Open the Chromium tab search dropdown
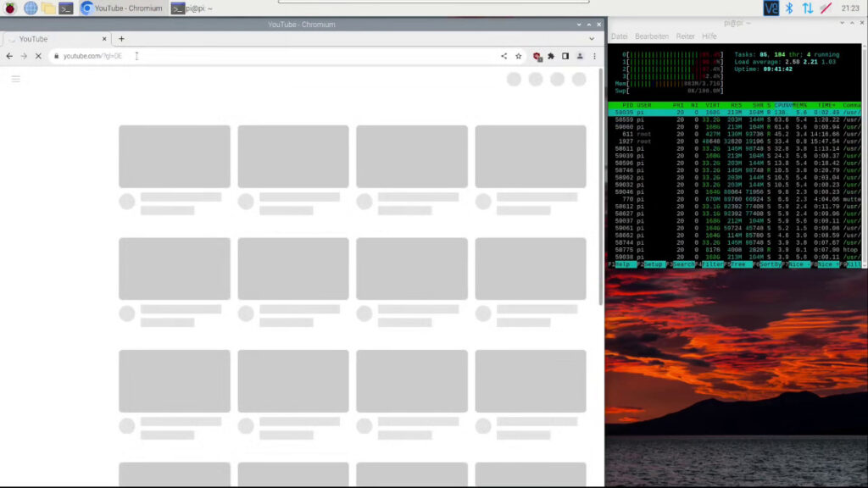 pyautogui.click(x=592, y=39)
